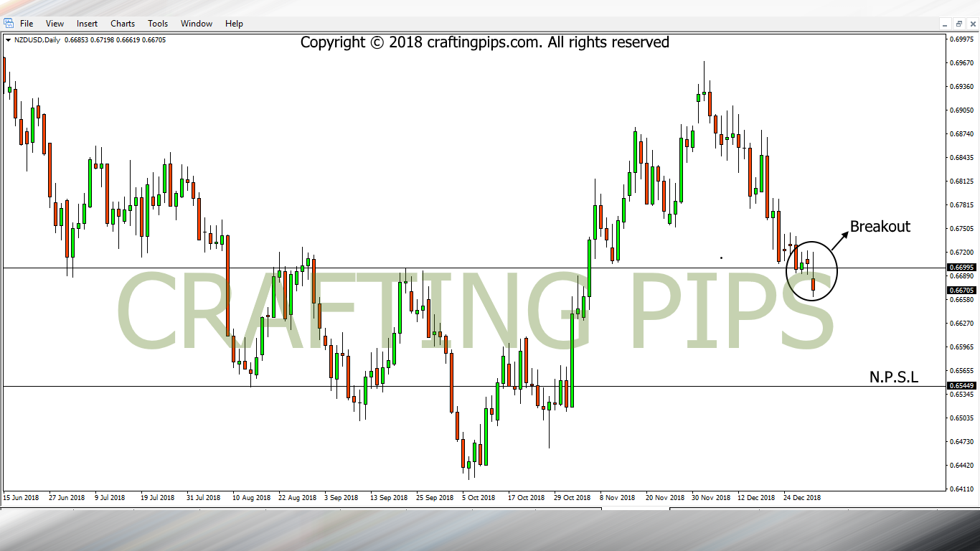The width and height of the screenshot is (980, 551).
Task: Open the Insert menu
Action: click(87, 24)
